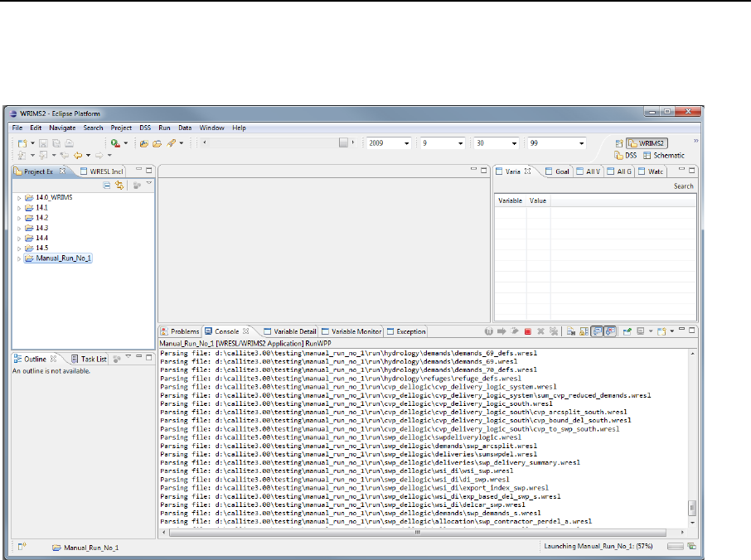Click the red Terminate button in Console
The image size is (751, 560).
[527, 331]
